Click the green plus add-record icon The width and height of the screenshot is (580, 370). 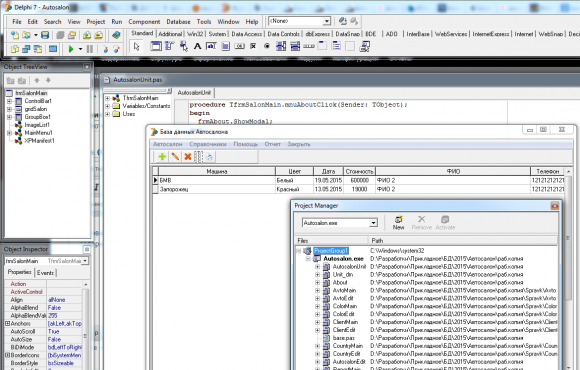click(x=162, y=157)
